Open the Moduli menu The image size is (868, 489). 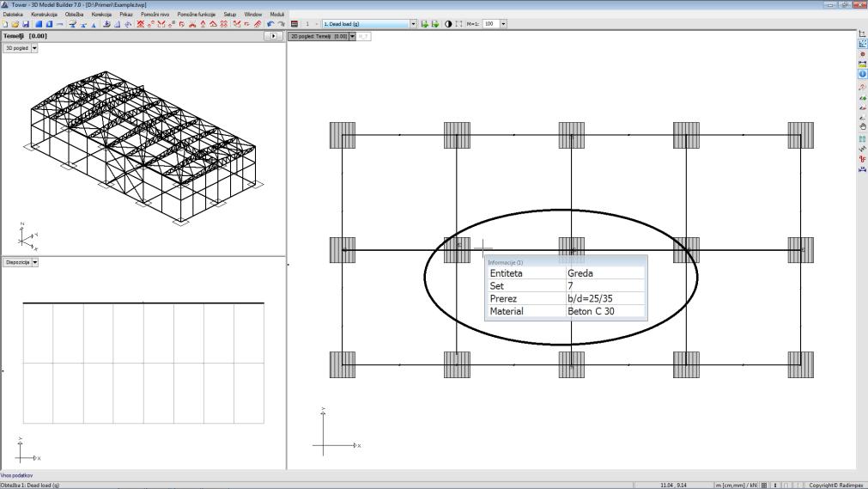point(276,15)
